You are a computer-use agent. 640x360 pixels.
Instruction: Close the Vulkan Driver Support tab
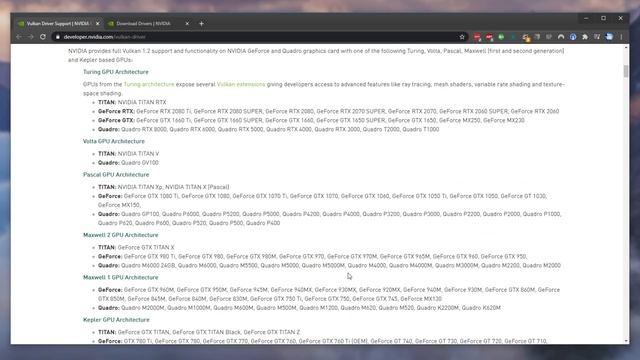pos(98,24)
